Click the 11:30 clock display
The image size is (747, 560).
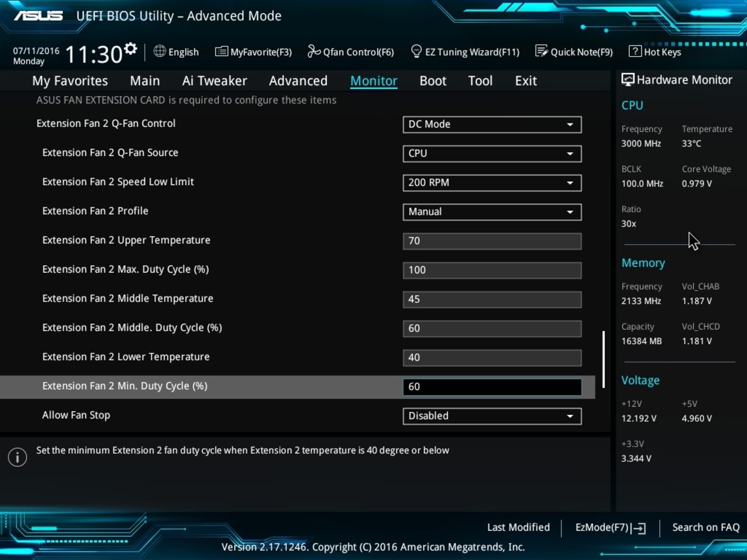[93, 54]
